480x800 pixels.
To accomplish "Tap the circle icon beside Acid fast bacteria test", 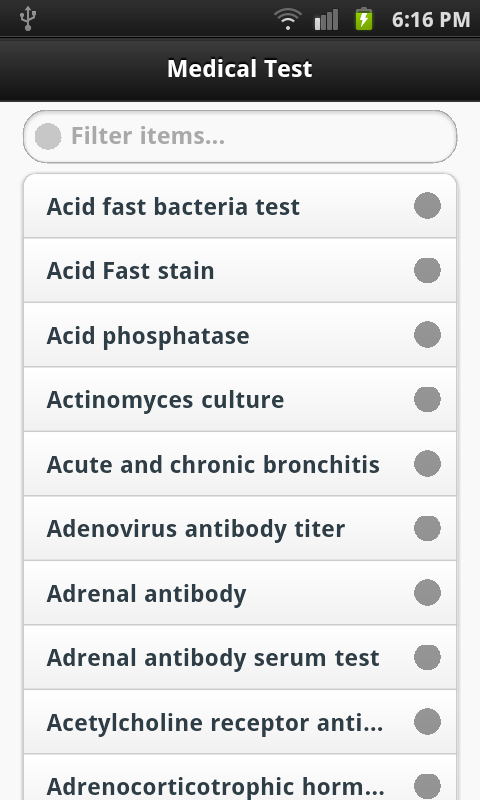I will pos(427,206).
